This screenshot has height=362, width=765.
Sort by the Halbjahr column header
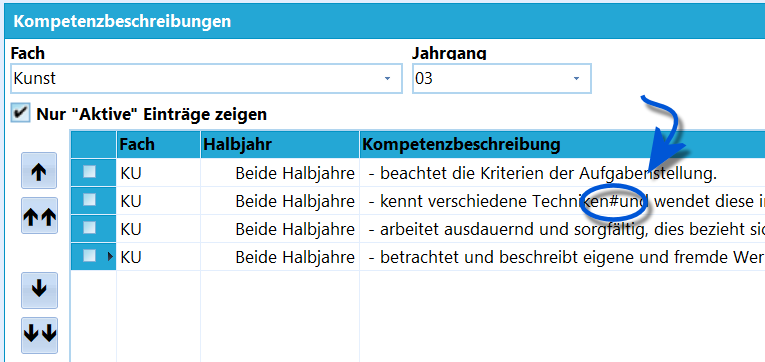coord(280,144)
